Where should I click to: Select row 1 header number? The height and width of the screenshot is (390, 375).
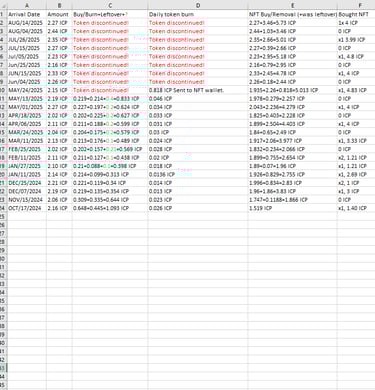(3, 14)
